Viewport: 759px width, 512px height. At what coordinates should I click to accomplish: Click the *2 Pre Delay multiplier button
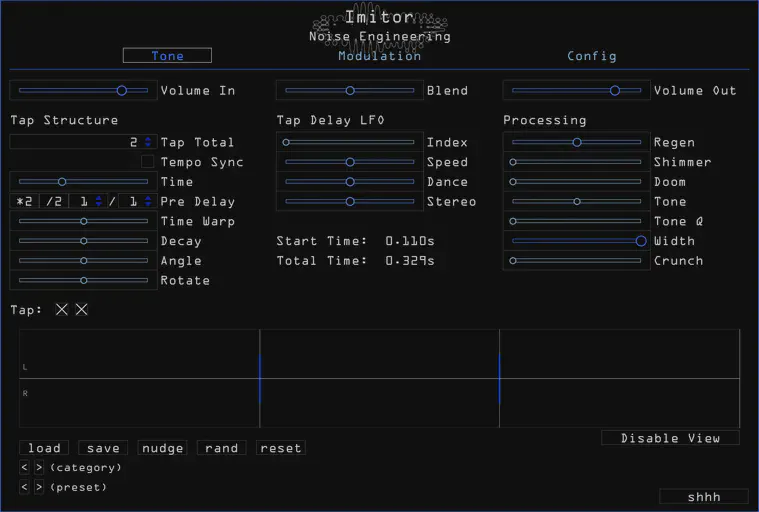click(x=24, y=201)
